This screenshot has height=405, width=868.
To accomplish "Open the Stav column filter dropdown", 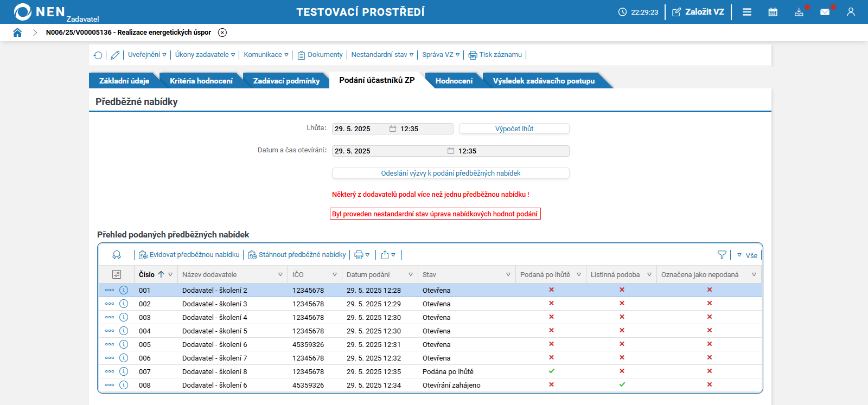I will [508, 274].
